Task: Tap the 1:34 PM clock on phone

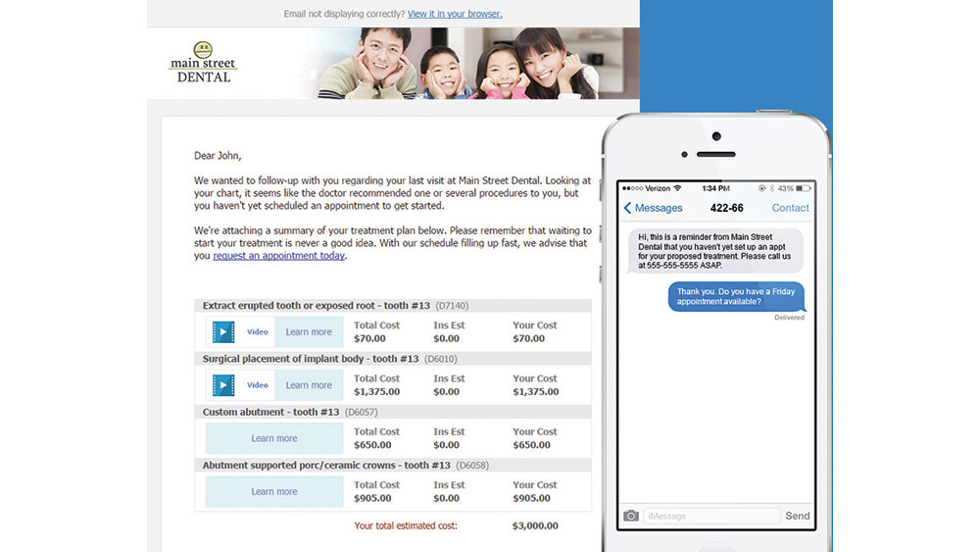Action: pos(715,188)
